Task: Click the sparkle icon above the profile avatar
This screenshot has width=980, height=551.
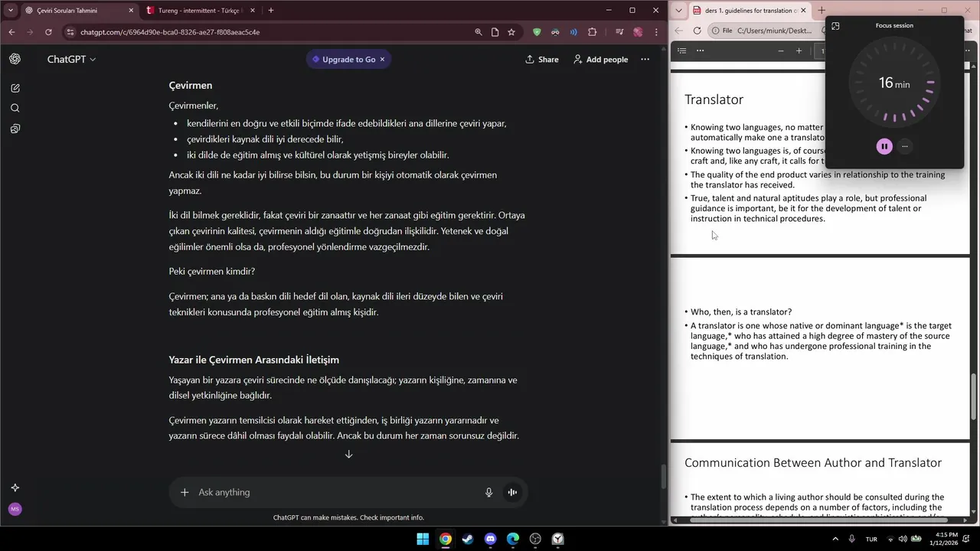Action: [x=15, y=487]
